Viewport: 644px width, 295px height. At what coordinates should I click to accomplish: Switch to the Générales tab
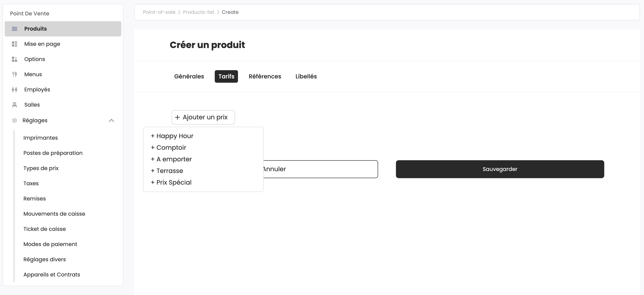tap(189, 76)
